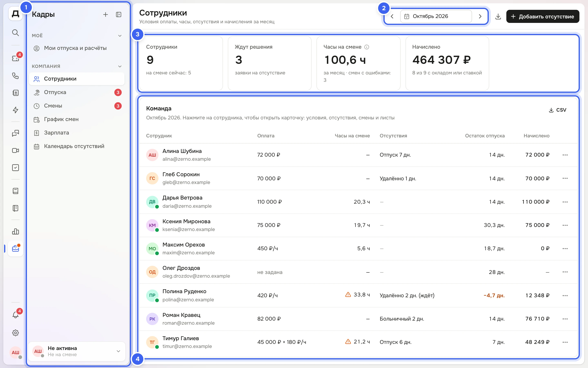This screenshot has width=588, height=368.
Task: Open the search icon in the left rail
Action: [15, 33]
